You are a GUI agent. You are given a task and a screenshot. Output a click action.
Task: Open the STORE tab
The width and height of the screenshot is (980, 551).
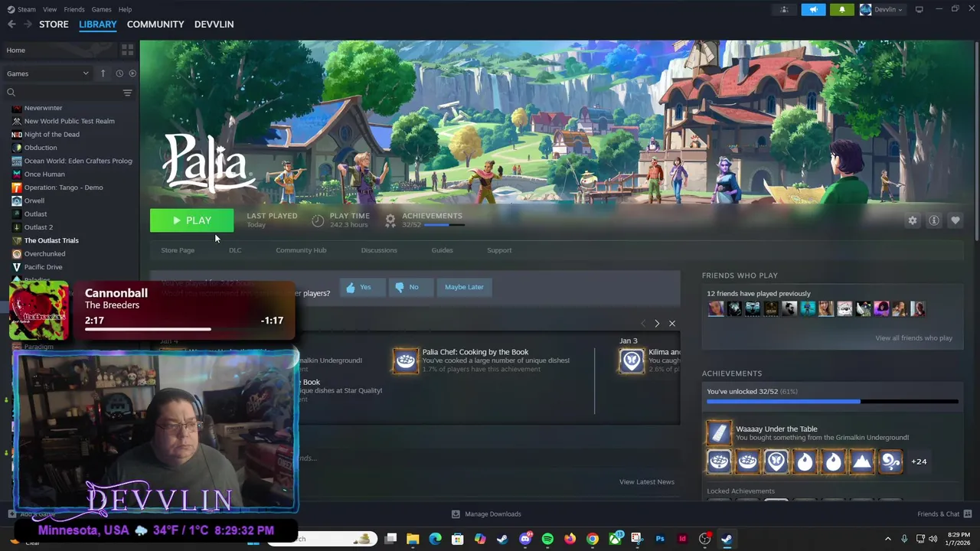54,24
